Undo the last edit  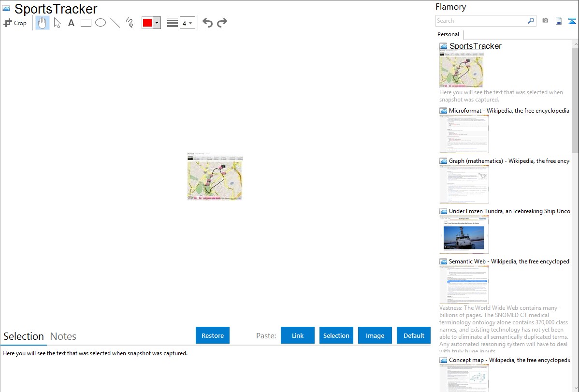pyautogui.click(x=207, y=23)
